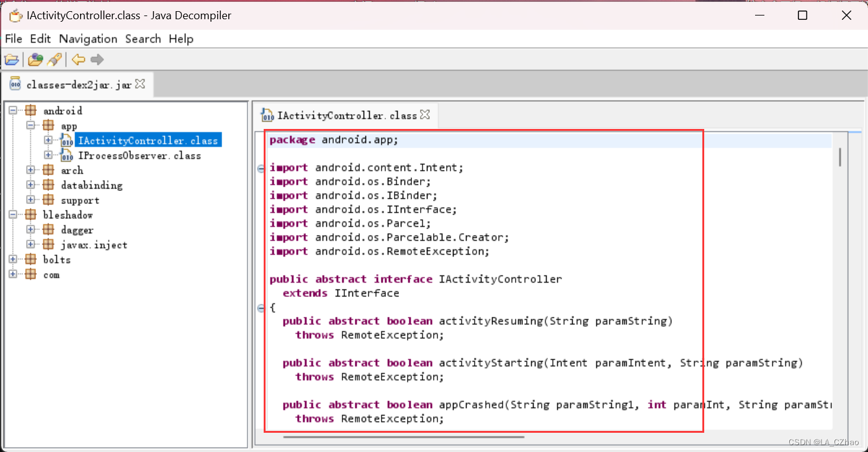This screenshot has height=452, width=868.
Task: Click the android package icon in tree
Action: coord(30,111)
